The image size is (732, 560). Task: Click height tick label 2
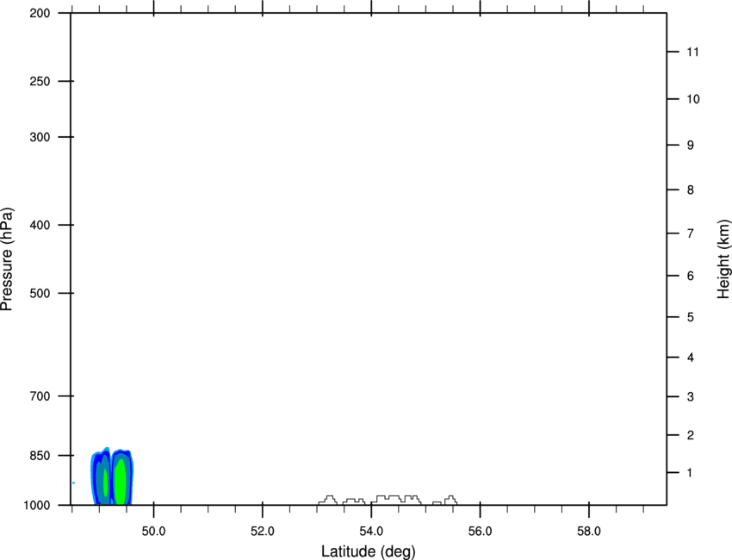[691, 435]
